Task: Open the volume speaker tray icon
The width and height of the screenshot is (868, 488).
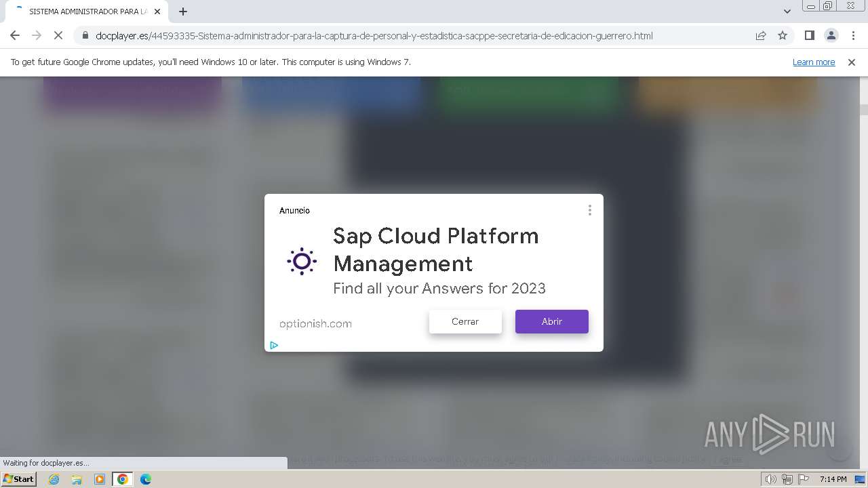Action: 771,479
